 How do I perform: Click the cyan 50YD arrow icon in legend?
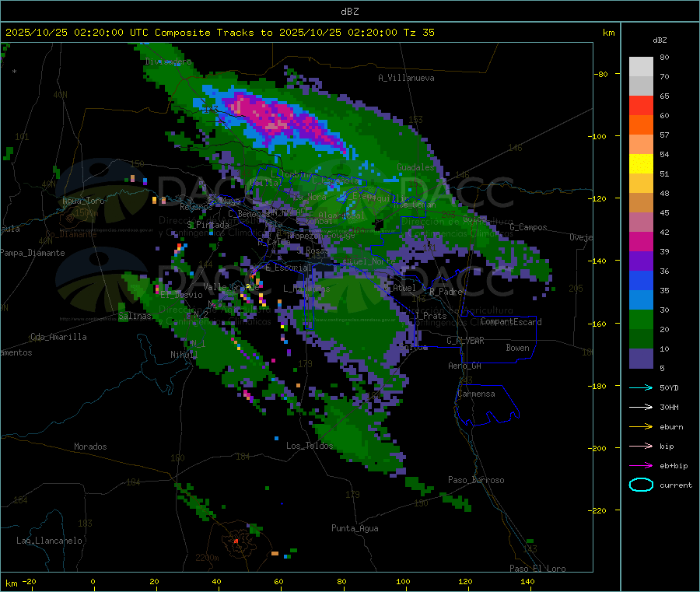tap(641, 387)
